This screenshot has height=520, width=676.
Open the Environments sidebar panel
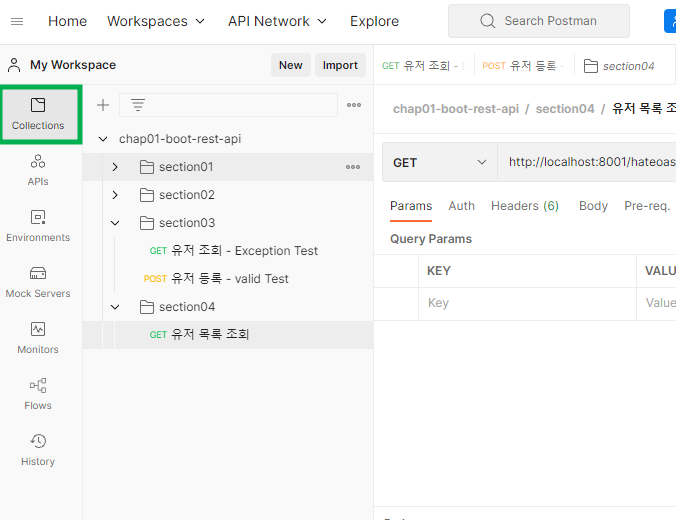[38, 226]
